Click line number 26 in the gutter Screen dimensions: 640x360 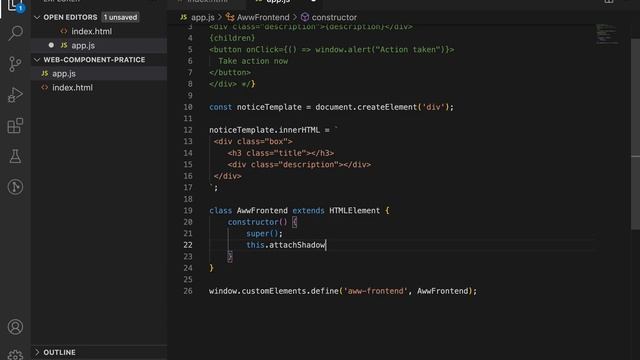188,291
